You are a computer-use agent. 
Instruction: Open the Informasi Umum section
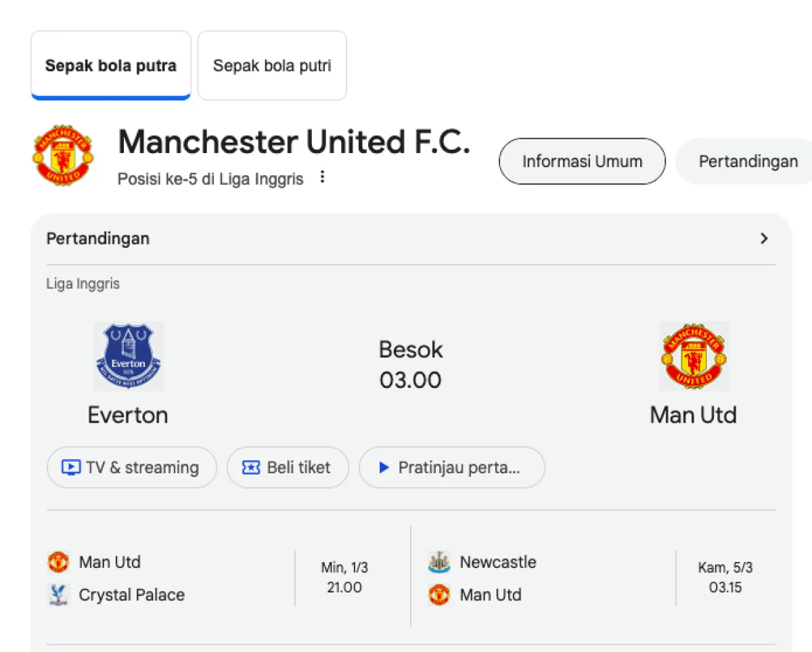coord(582,162)
